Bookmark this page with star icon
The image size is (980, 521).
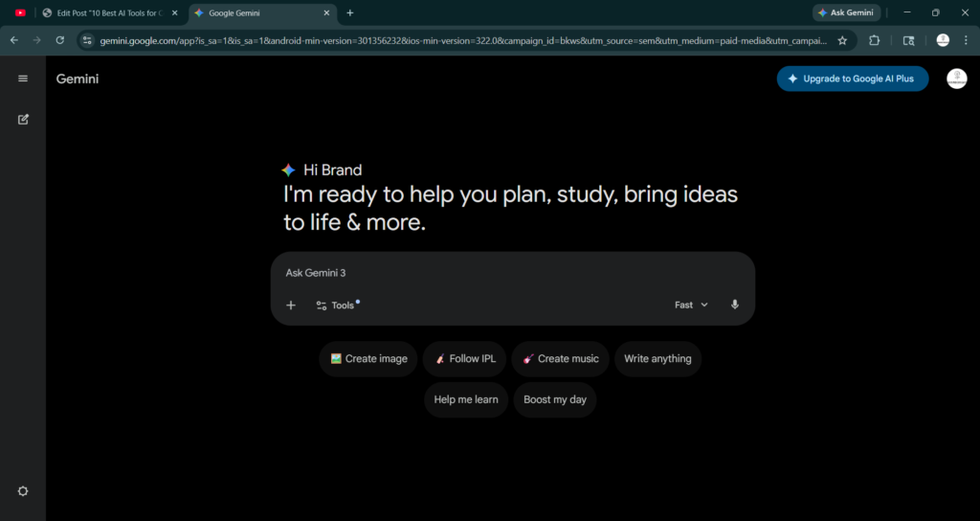[x=842, y=40]
